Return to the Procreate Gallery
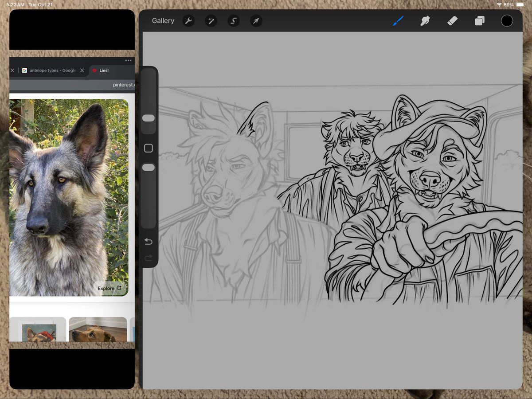Image resolution: width=532 pixels, height=399 pixels. pos(163,21)
